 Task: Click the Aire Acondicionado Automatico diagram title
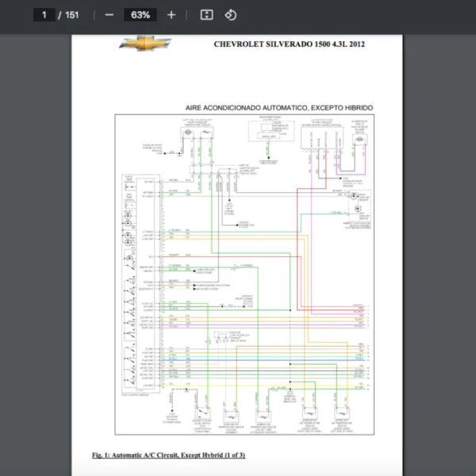pos(278,108)
